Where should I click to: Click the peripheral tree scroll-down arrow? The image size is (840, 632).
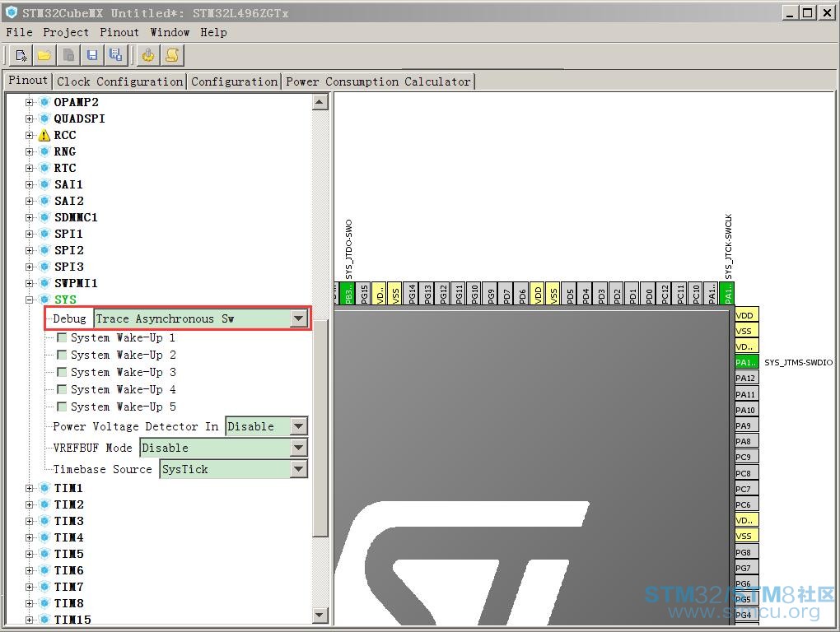[320, 615]
